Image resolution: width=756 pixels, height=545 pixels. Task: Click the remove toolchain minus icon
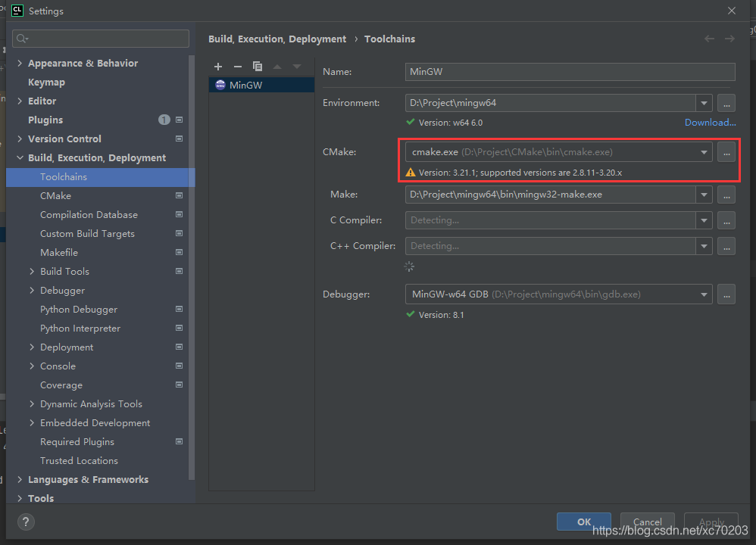pos(238,67)
